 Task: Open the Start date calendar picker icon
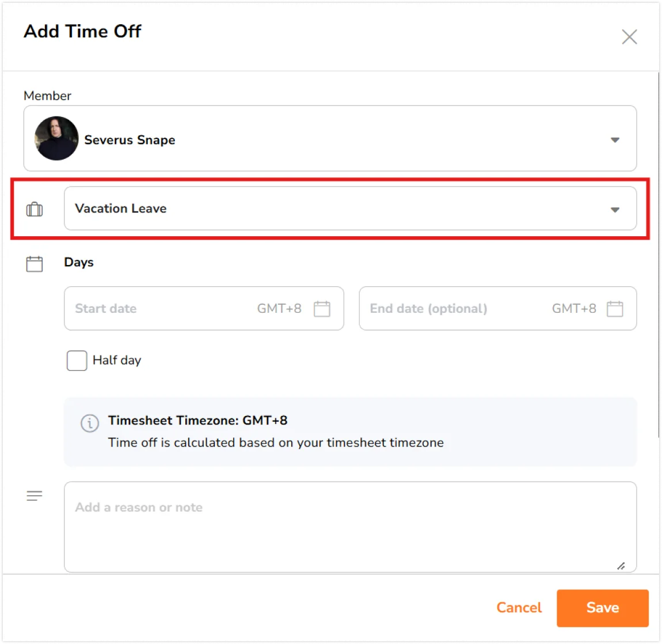322,309
